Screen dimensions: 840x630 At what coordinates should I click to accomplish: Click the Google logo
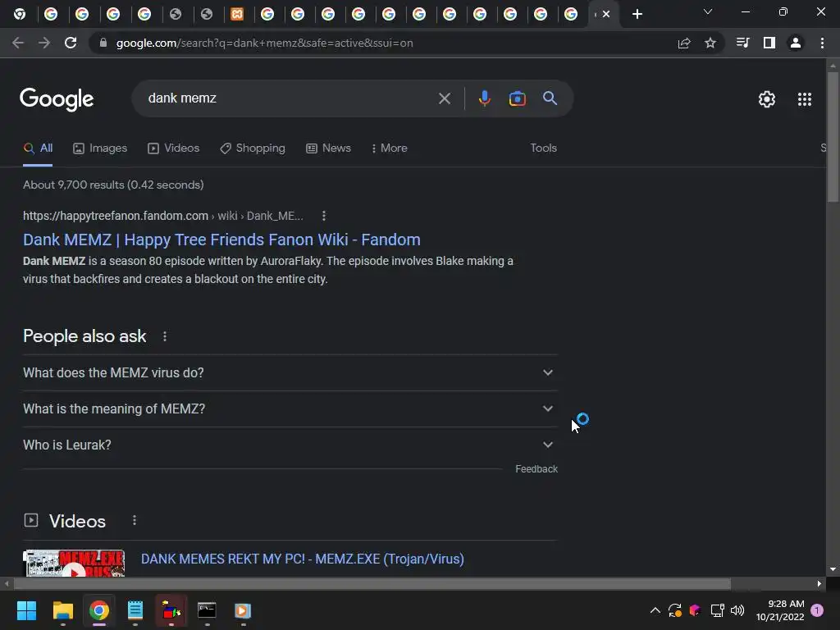pos(57,99)
